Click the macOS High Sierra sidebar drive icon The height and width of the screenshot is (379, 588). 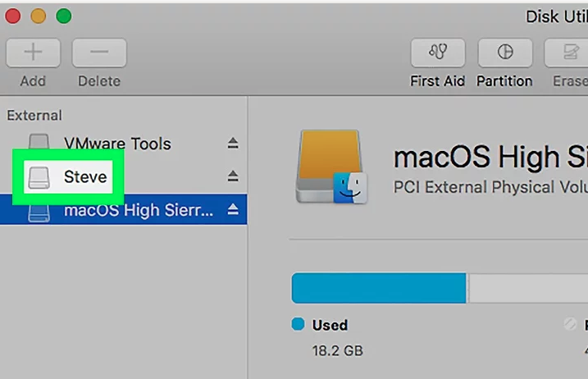(39, 213)
